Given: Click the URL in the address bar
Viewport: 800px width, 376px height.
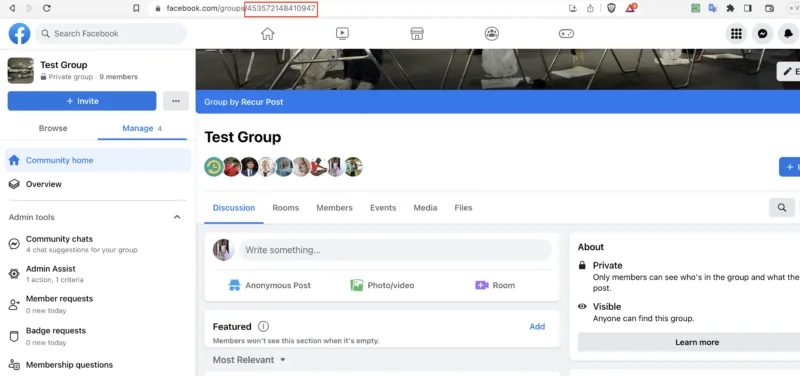Looking at the screenshot, I should click(x=241, y=8).
